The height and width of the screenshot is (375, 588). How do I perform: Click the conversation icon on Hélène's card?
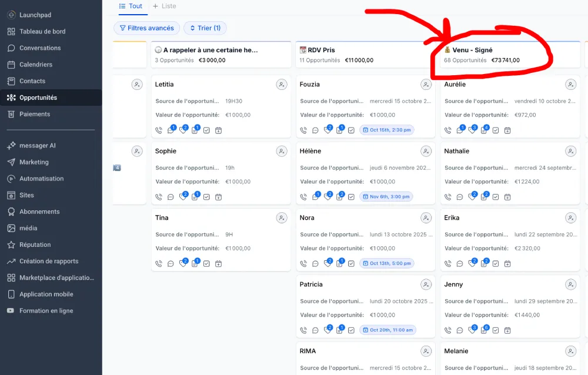(x=315, y=197)
